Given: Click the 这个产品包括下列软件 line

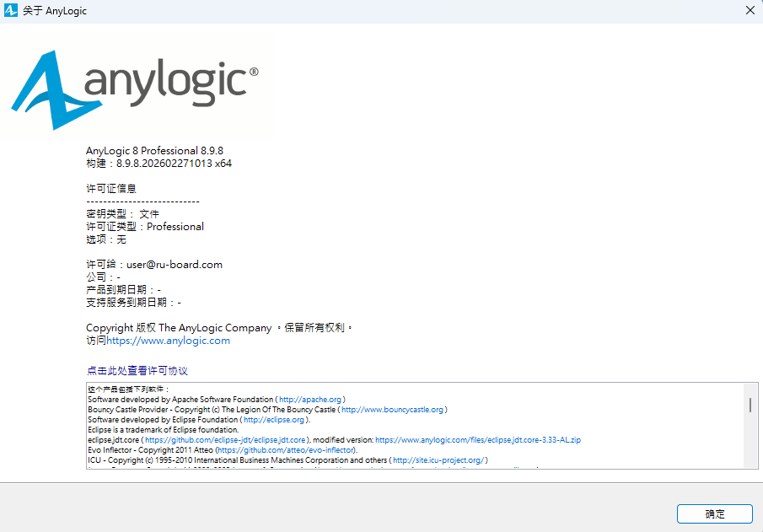Looking at the screenshot, I should tap(128, 390).
